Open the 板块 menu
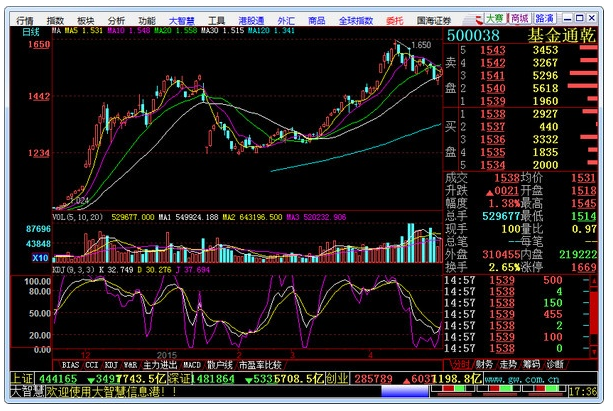The height and width of the screenshot is (411, 613). [x=86, y=20]
